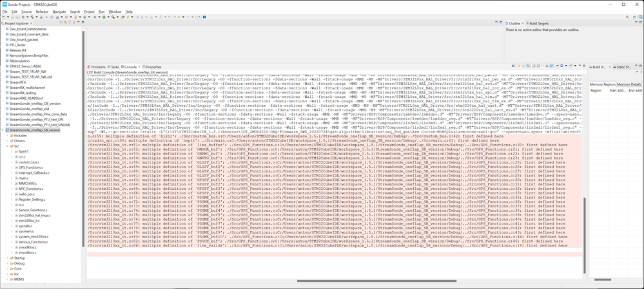Close the Console tab
The image size is (644, 289).
point(139,67)
